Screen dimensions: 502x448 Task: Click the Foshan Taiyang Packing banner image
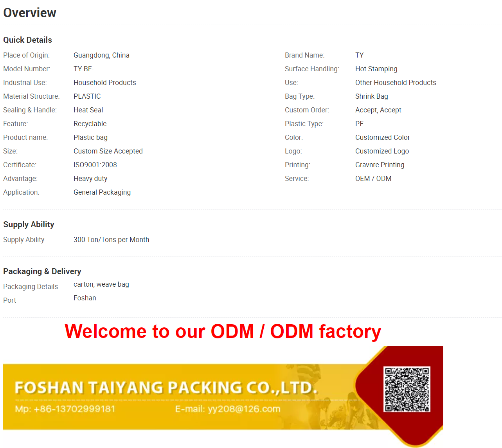[223, 396]
